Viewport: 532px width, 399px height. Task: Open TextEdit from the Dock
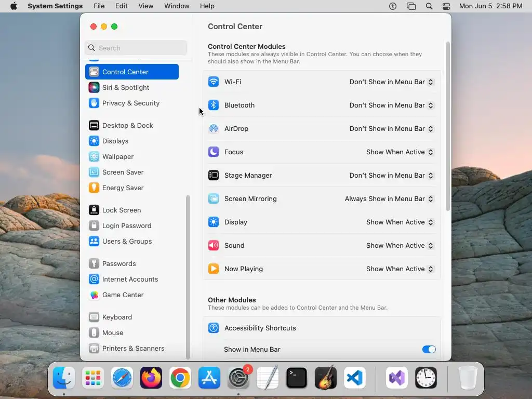pos(268,378)
